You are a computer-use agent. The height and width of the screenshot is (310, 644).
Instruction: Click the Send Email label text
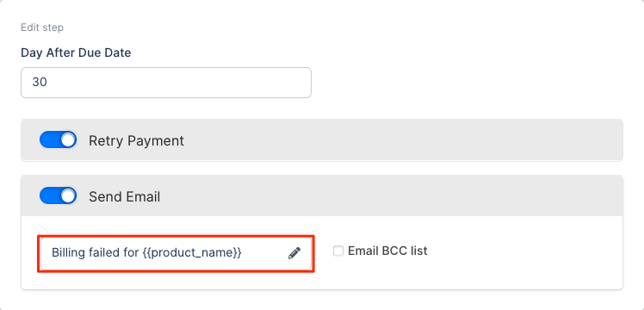pos(125,196)
